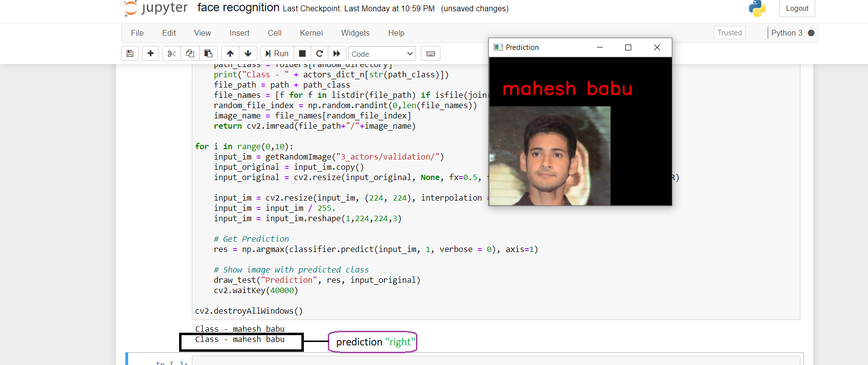Interrupt the kernel with stop icon
This screenshot has height=365, width=868.
tap(302, 53)
